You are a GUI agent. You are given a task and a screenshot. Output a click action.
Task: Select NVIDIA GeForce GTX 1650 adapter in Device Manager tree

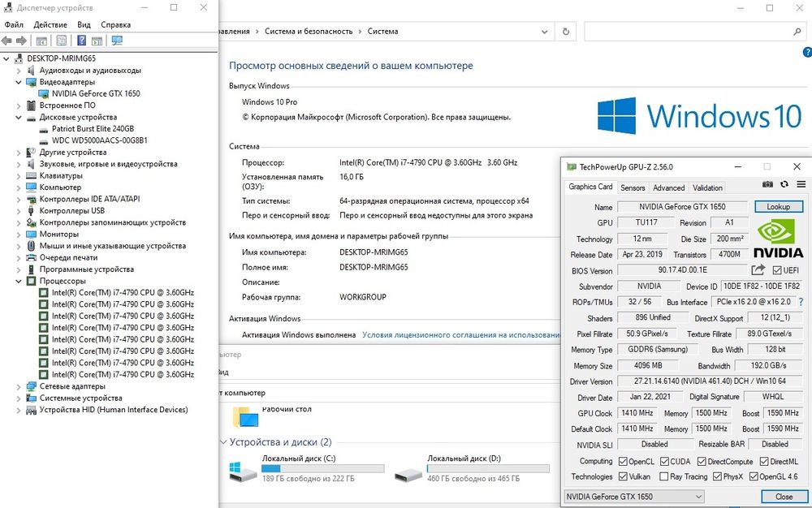point(96,93)
